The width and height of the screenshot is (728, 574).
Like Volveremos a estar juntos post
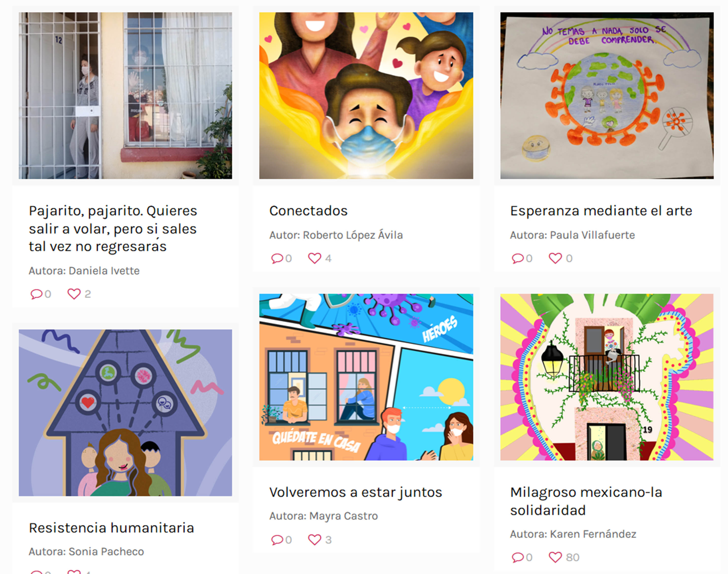[x=314, y=540]
